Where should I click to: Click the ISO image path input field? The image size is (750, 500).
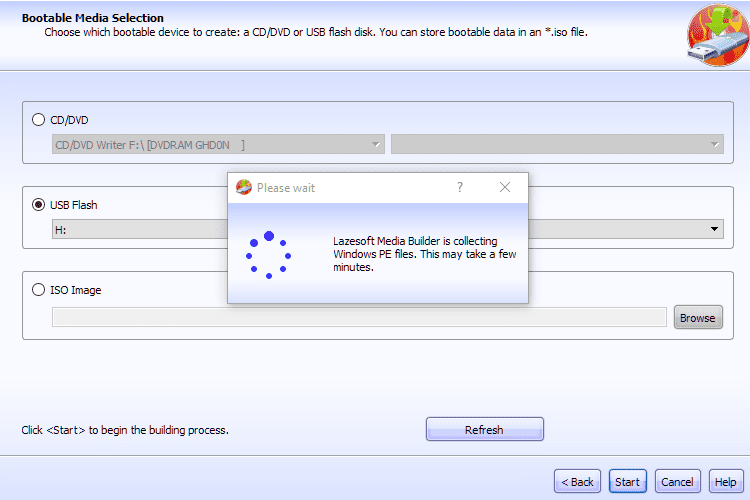click(x=359, y=317)
